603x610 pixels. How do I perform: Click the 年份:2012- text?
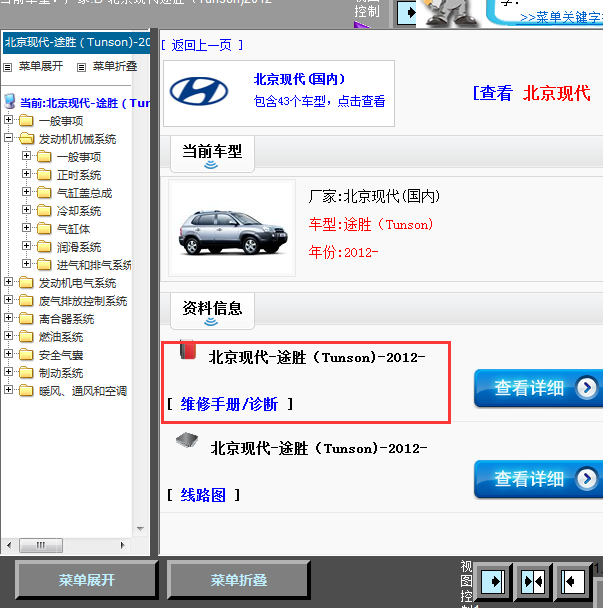click(343, 252)
